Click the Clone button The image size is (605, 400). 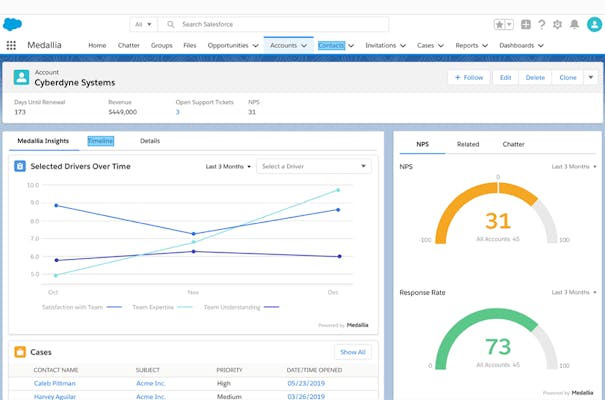click(x=568, y=78)
